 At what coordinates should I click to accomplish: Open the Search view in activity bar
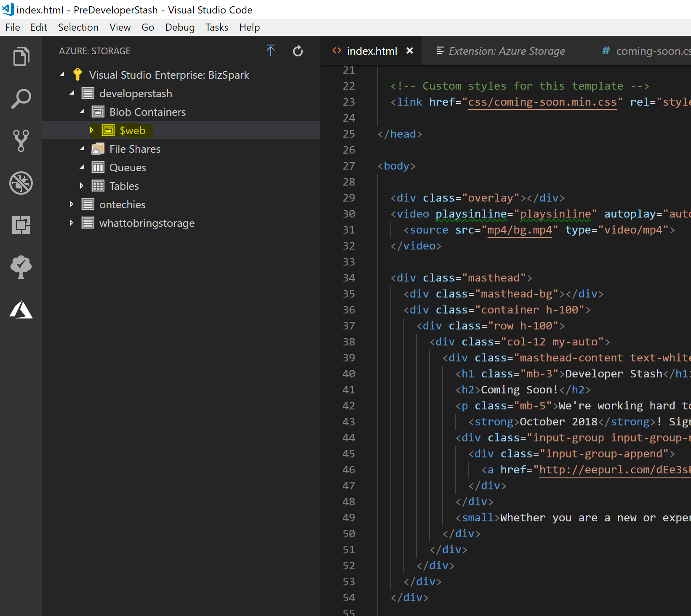point(21,99)
